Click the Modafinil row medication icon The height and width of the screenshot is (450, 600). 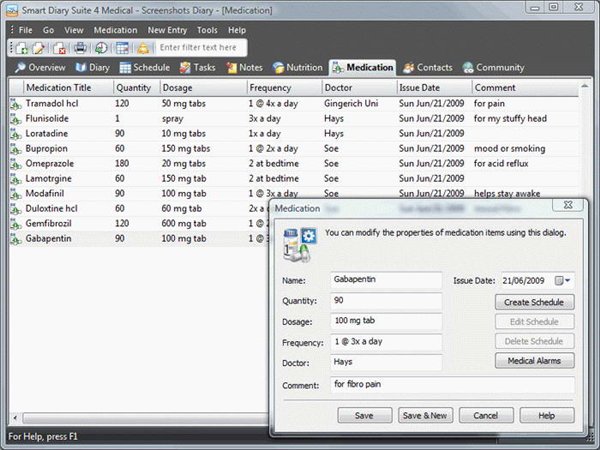pyautogui.click(x=16, y=194)
